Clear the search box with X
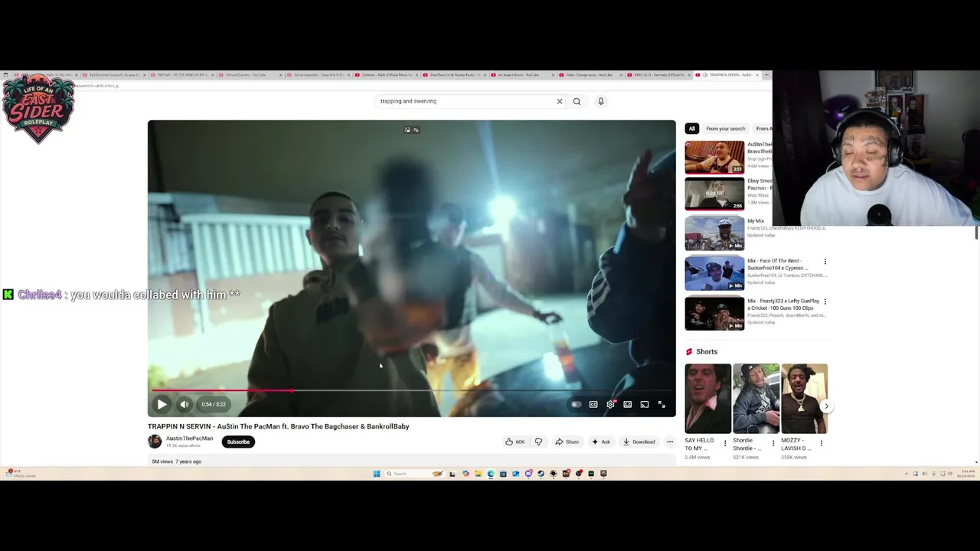 pyautogui.click(x=560, y=101)
